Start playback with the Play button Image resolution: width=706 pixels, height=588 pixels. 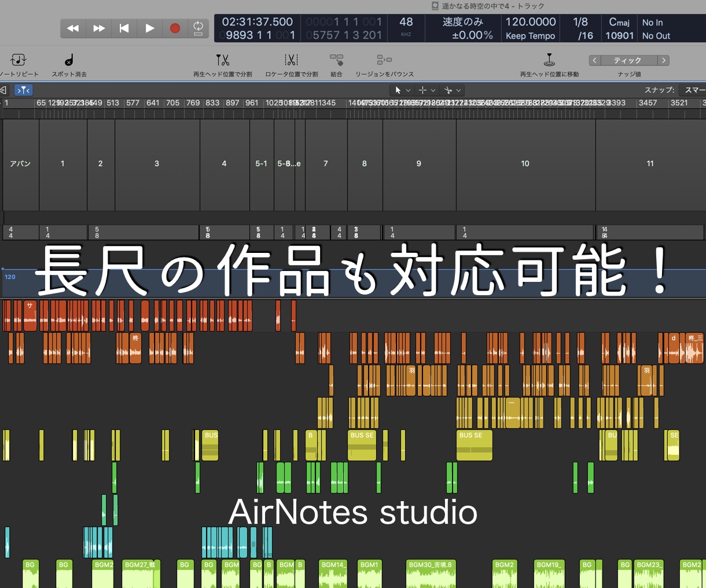[x=149, y=28]
